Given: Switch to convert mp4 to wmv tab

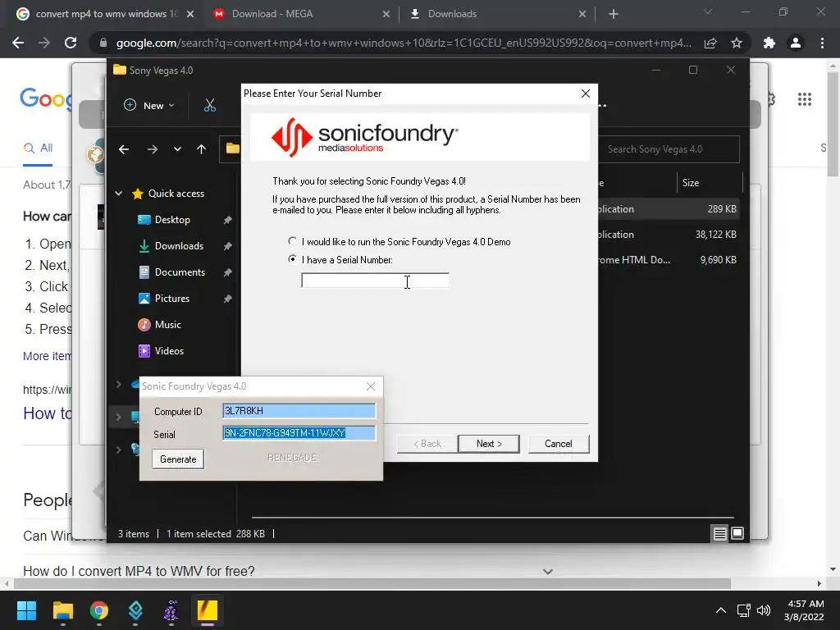Looking at the screenshot, I should 105,14.
